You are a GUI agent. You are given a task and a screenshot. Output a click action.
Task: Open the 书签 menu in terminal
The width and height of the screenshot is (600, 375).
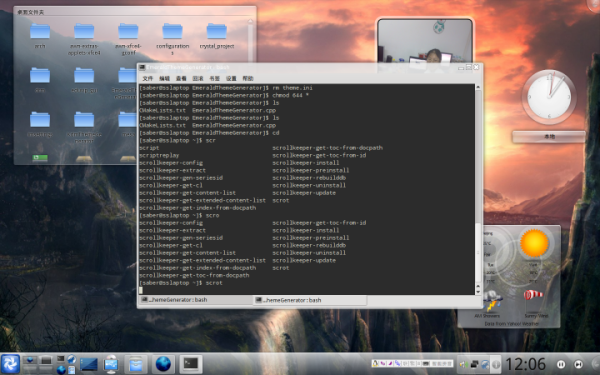click(214, 78)
